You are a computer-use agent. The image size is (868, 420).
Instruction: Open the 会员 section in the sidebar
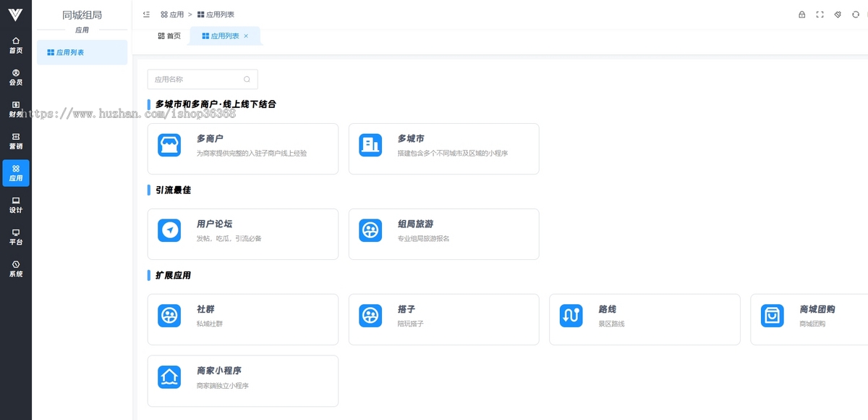click(x=16, y=77)
